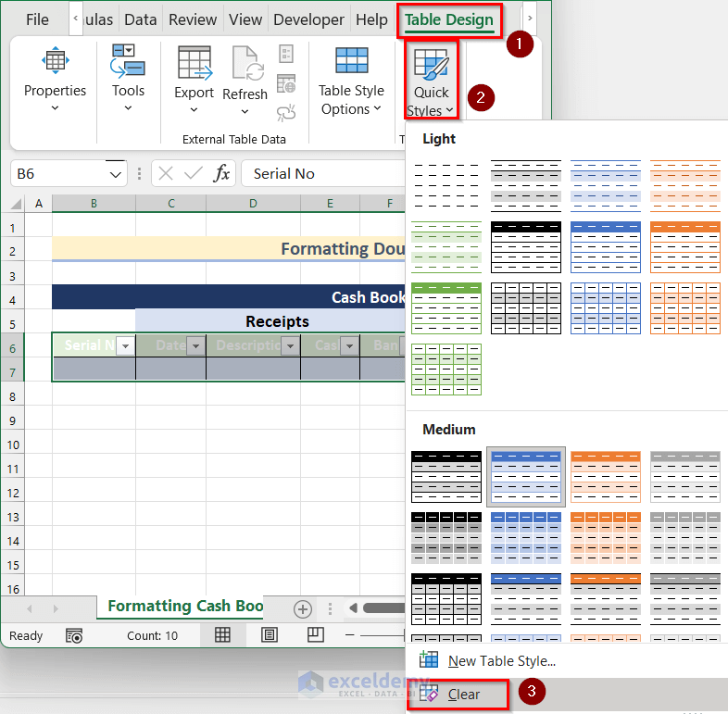The image size is (728, 714).
Task: Open the File tab
Action: (37, 19)
